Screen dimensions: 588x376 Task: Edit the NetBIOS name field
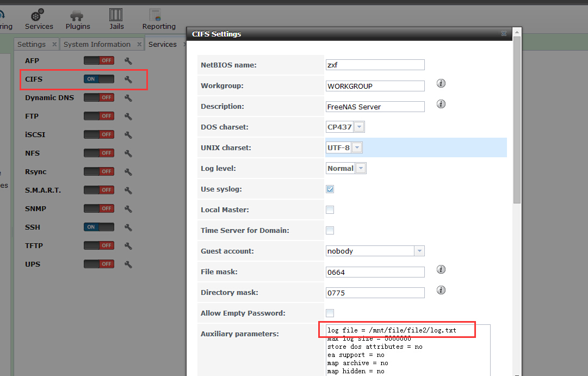pyautogui.click(x=375, y=65)
